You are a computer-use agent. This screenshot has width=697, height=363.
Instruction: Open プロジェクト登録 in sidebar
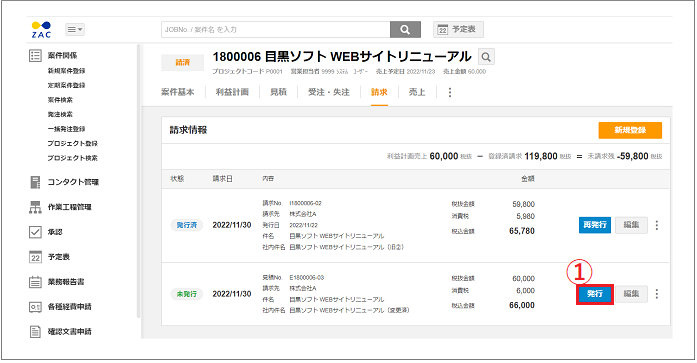click(x=72, y=144)
